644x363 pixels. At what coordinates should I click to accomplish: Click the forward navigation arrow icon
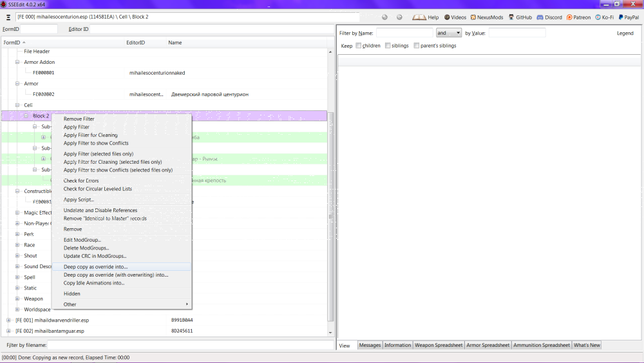pos(399,17)
